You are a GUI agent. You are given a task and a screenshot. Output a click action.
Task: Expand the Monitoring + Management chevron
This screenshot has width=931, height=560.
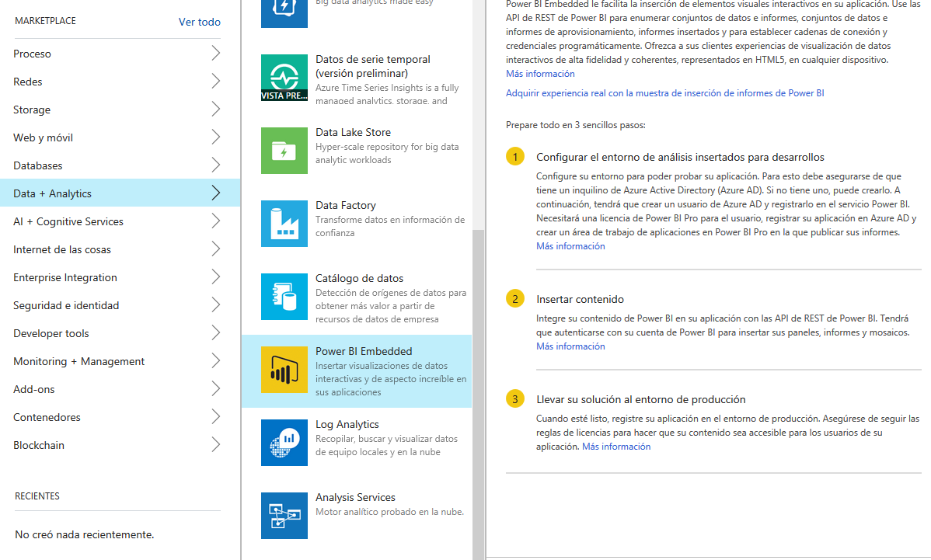(215, 360)
